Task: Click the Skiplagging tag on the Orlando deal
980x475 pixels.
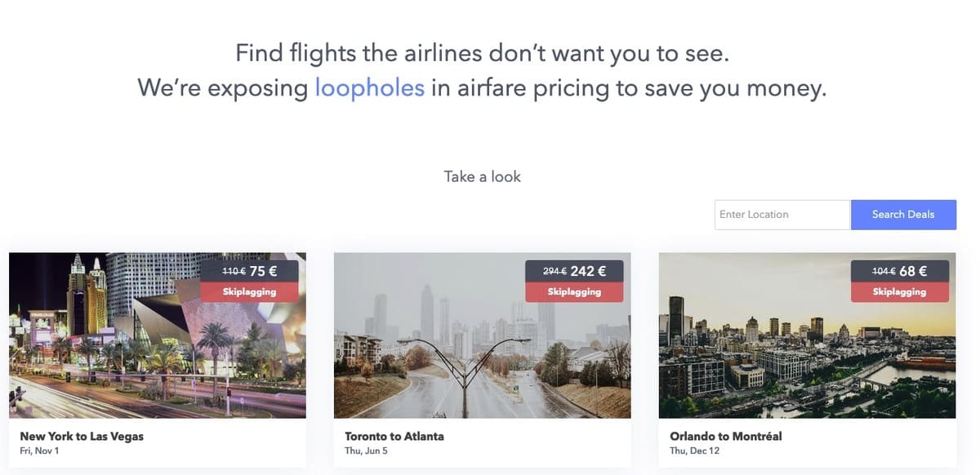Action: [x=899, y=291]
